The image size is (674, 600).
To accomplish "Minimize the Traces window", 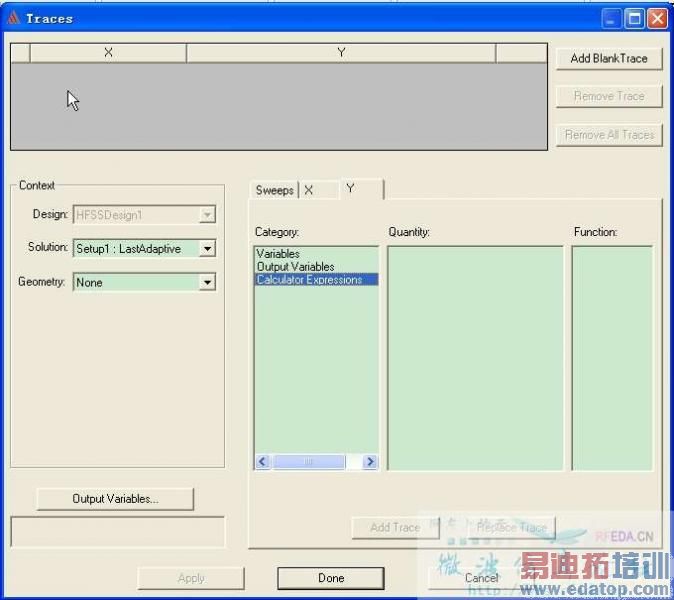I will [611, 18].
